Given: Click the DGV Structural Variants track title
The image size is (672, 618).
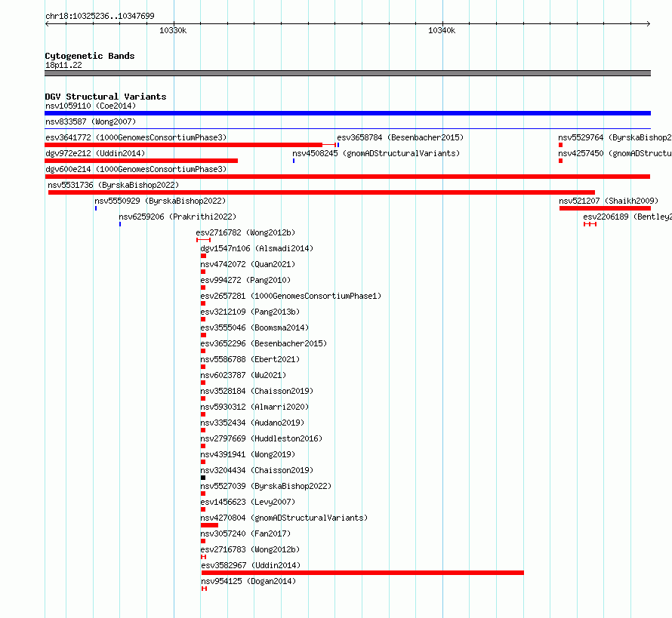Looking at the screenshot, I should 106,97.
